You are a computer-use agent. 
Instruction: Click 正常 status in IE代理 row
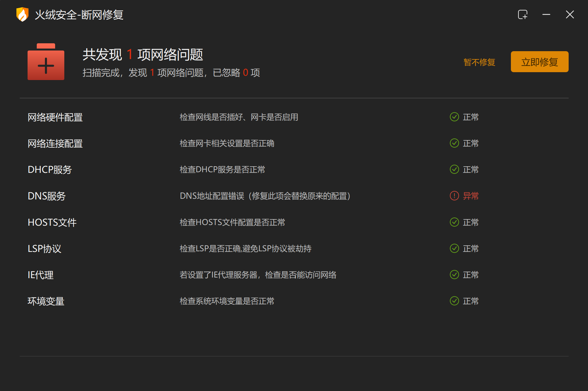click(471, 275)
